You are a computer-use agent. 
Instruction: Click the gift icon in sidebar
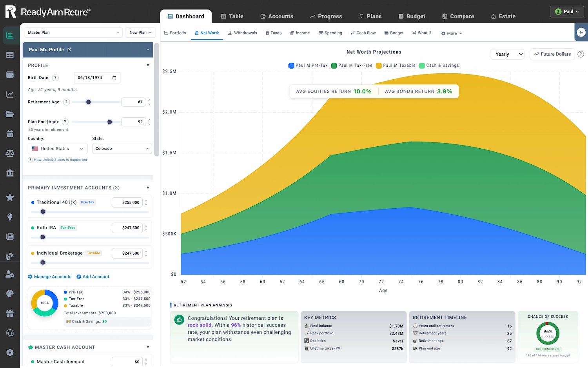point(10,313)
